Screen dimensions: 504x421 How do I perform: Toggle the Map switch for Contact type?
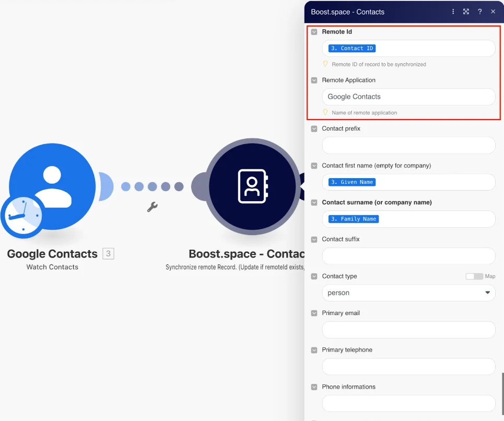[474, 276]
